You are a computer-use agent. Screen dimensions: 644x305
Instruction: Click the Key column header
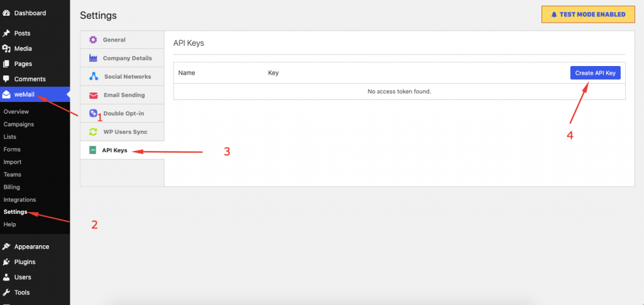(273, 73)
